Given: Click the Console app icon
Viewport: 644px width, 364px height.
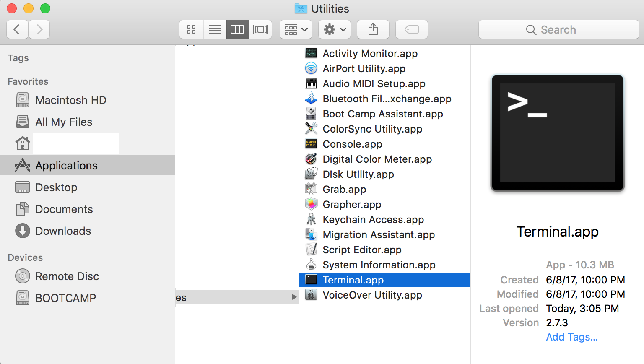Looking at the screenshot, I should click(311, 144).
